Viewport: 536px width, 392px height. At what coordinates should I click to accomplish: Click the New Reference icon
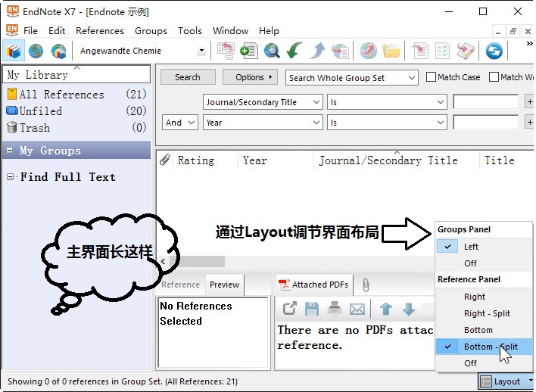click(248, 51)
